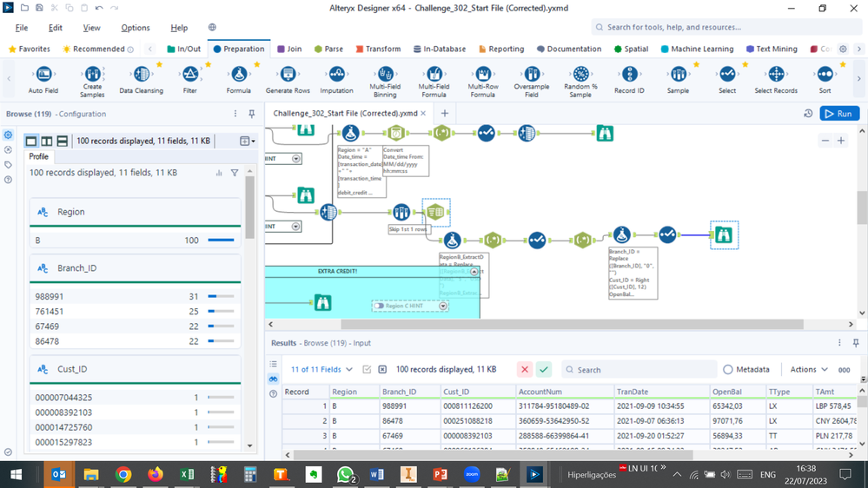Select the Multi-Field Formula tool
This screenshot has width=868, height=488.
(434, 82)
